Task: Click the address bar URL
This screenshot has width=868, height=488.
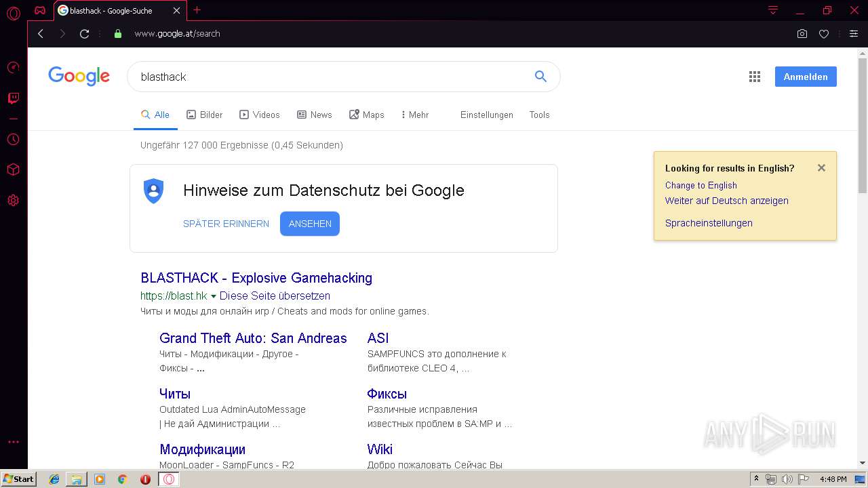Action: click(178, 33)
